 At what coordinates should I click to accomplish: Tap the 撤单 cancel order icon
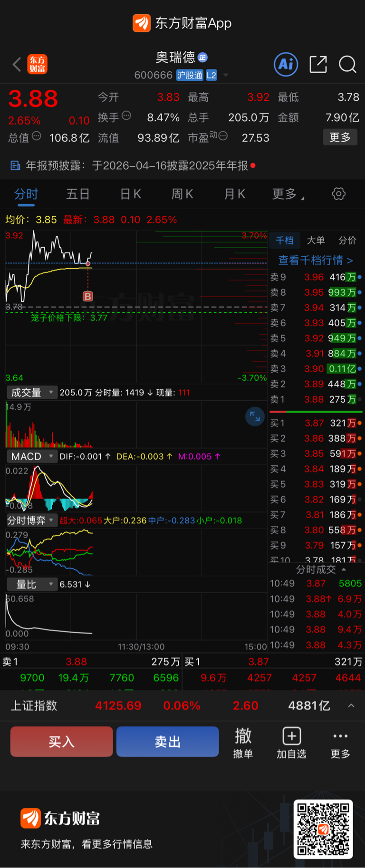(x=243, y=742)
